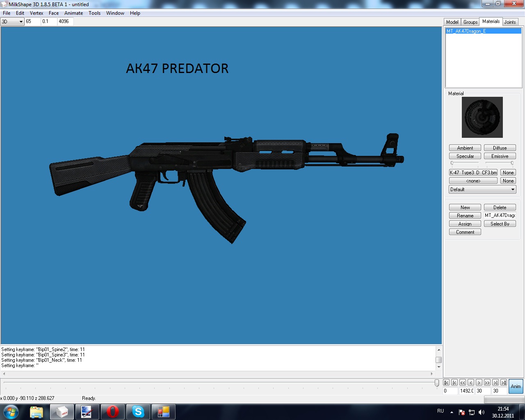
Task: Open Skype from the taskbar
Action: [x=138, y=412]
